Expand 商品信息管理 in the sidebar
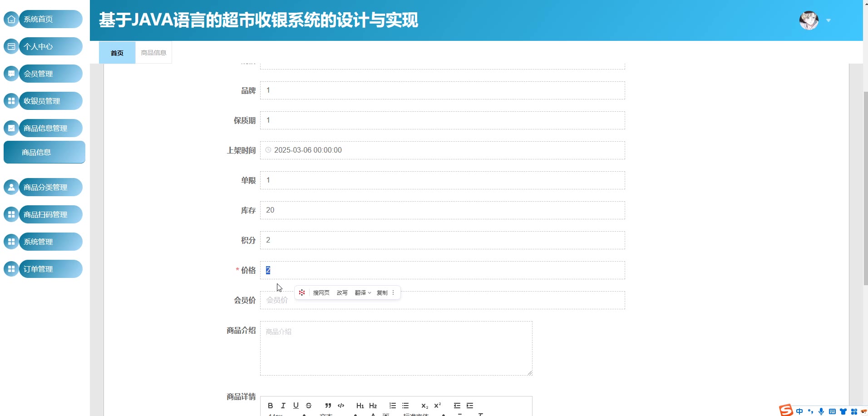Viewport: 868px width, 416px height. tap(50, 128)
